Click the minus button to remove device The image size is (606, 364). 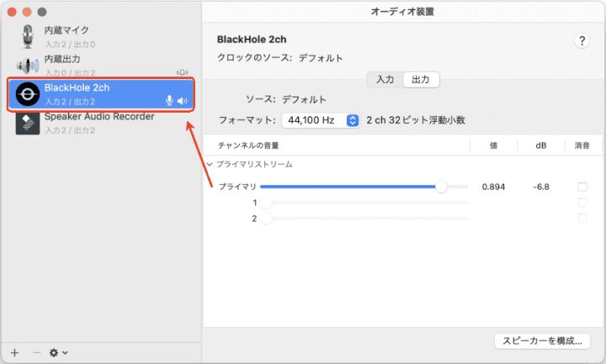35,352
